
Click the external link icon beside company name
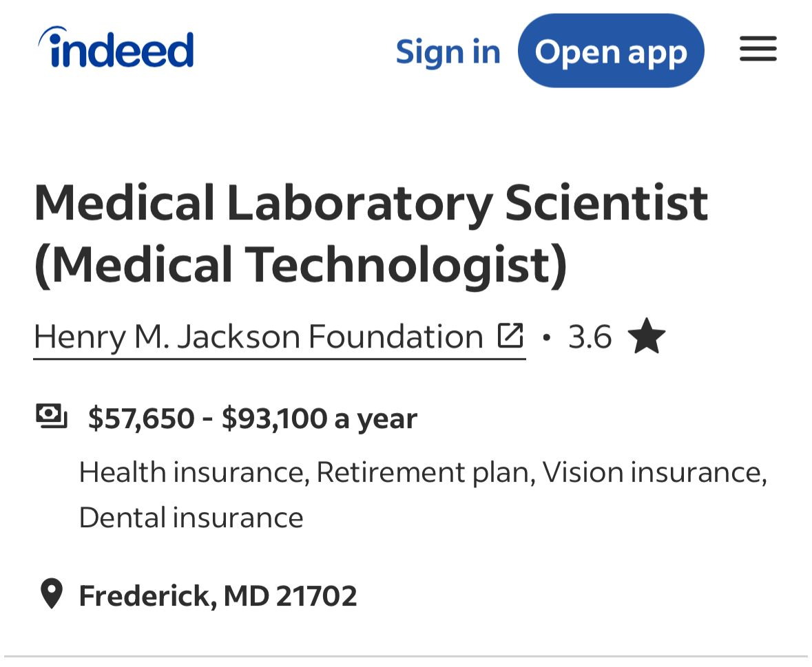coord(510,336)
